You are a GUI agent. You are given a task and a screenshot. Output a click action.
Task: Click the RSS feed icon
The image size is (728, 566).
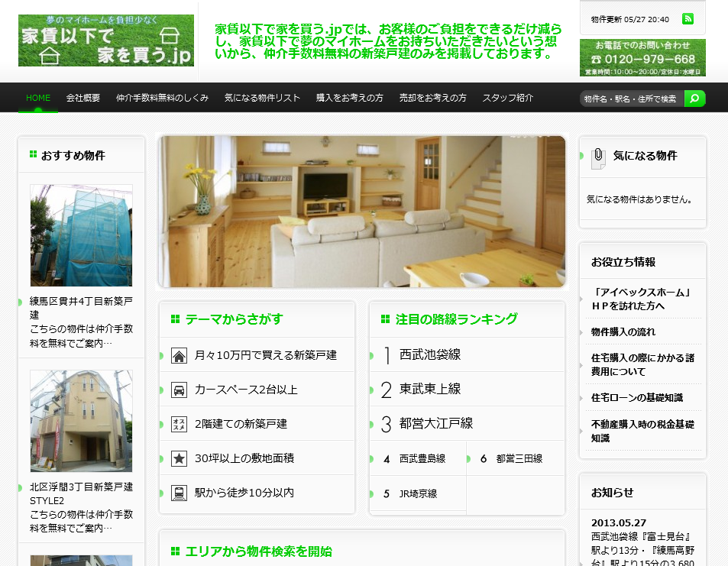tap(688, 19)
